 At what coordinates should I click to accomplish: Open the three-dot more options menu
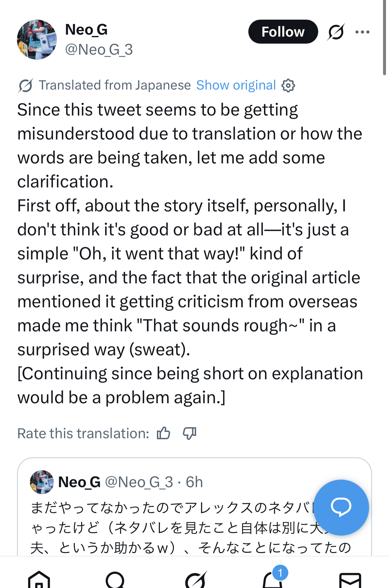point(362,32)
